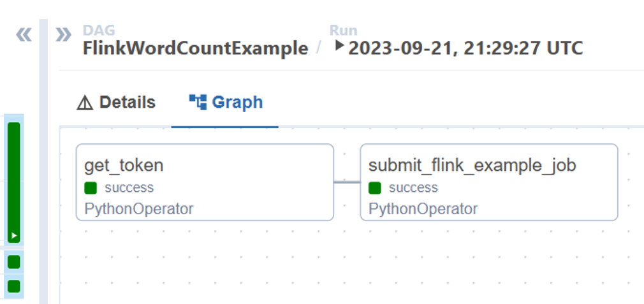The width and height of the screenshot is (644, 304).
Task: Click the PythonOperator label under get_token
Action: point(139,209)
